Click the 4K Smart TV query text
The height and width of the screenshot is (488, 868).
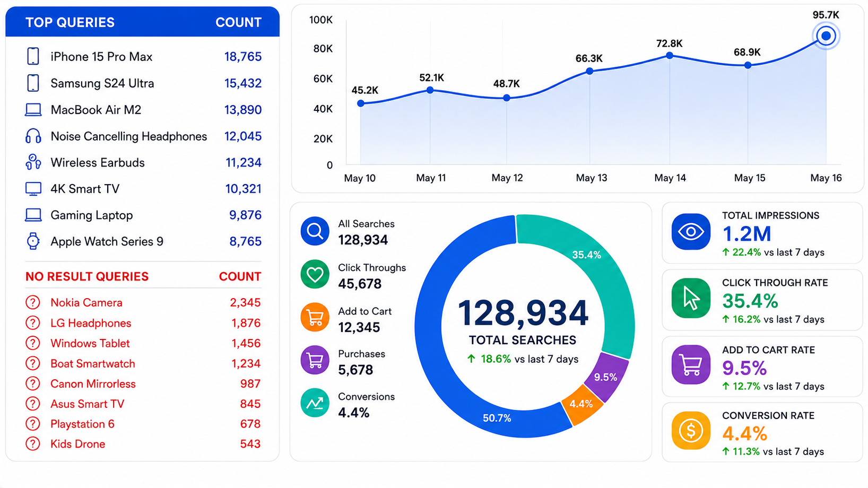pos(85,189)
